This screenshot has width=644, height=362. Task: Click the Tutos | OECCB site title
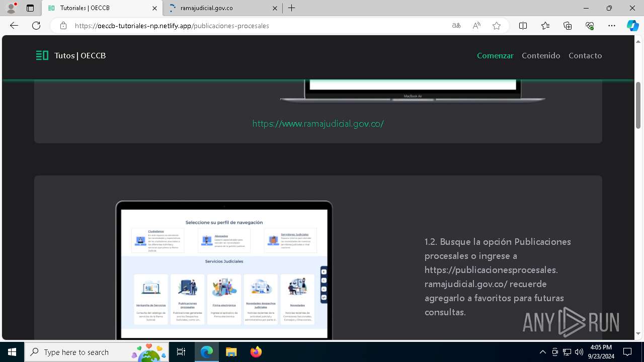pos(80,56)
